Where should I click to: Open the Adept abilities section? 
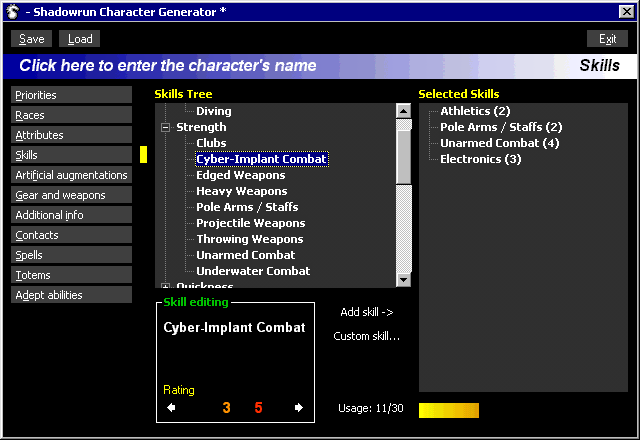coord(72,295)
